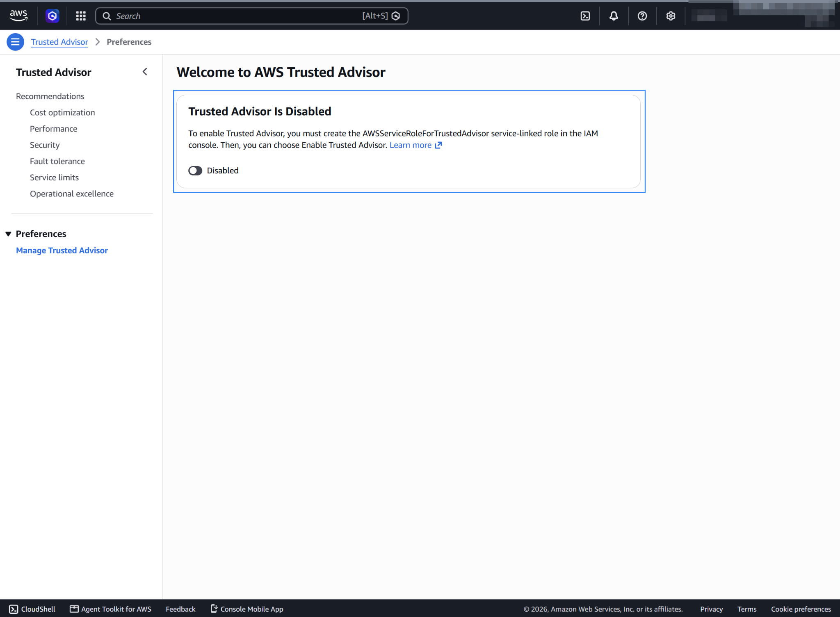
Task: Select Performance in sidebar
Action: 53,129
